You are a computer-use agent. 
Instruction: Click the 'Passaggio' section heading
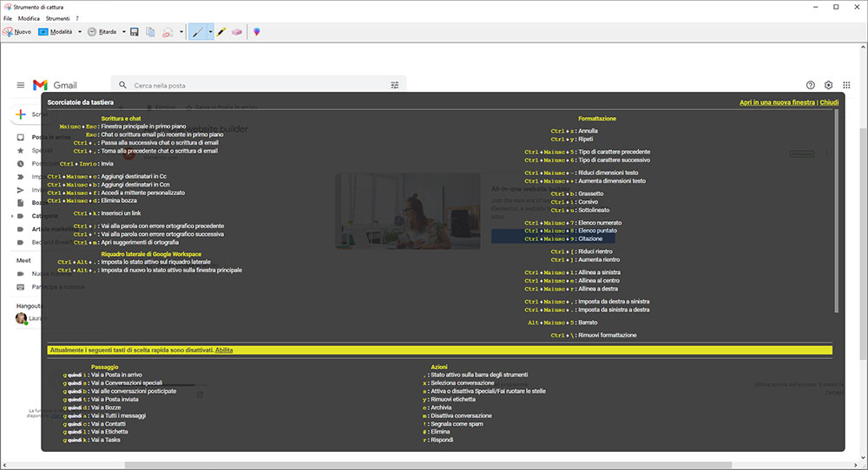tap(105, 367)
